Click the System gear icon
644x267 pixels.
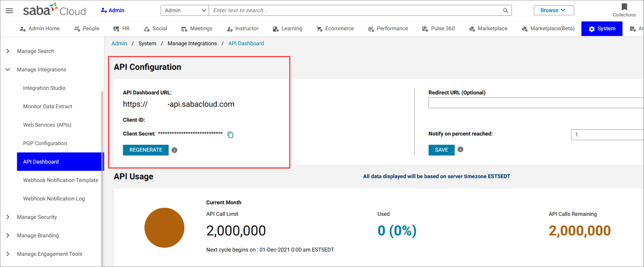(591, 29)
